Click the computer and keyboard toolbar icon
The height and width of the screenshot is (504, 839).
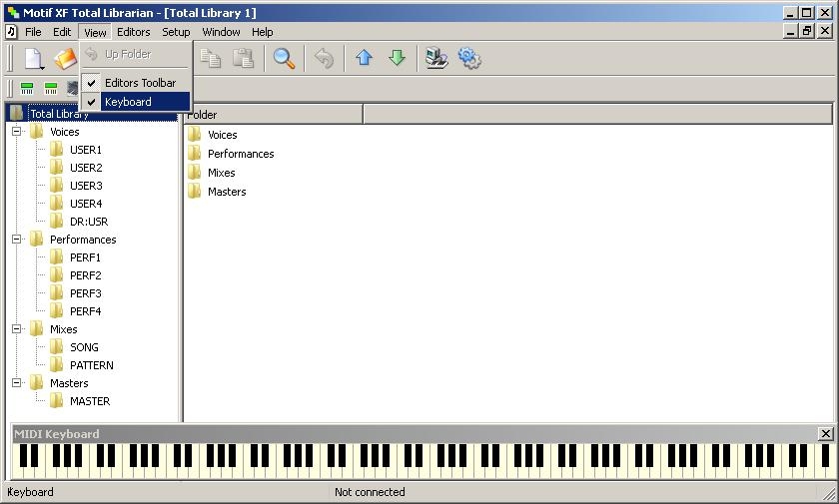click(x=436, y=58)
